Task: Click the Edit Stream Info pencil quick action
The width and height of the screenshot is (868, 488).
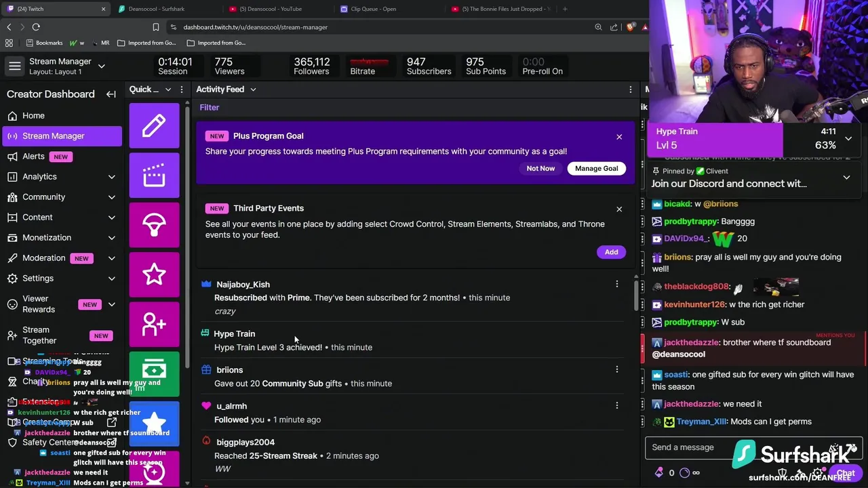Action: [x=154, y=125]
